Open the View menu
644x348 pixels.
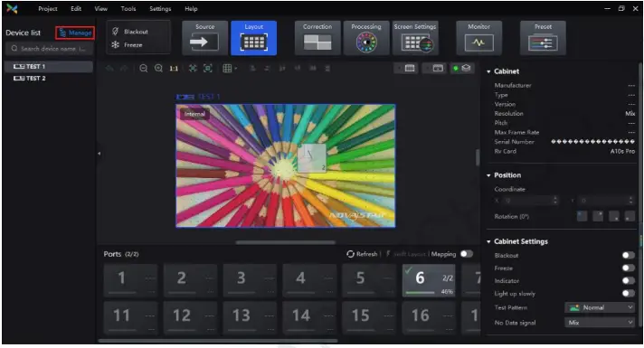pos(101,9)
